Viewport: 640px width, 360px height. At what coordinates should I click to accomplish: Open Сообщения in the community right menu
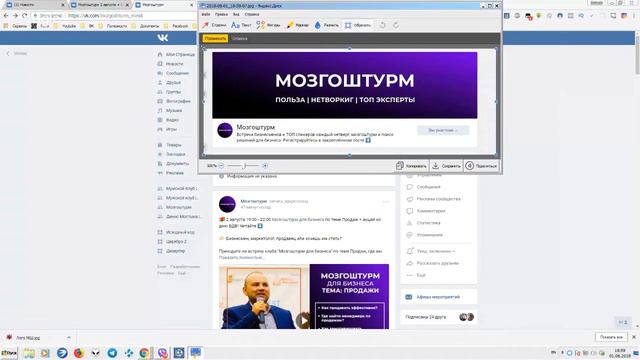coord(424,187)
